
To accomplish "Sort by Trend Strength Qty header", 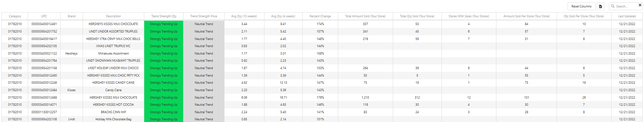I will coord(164,16).
